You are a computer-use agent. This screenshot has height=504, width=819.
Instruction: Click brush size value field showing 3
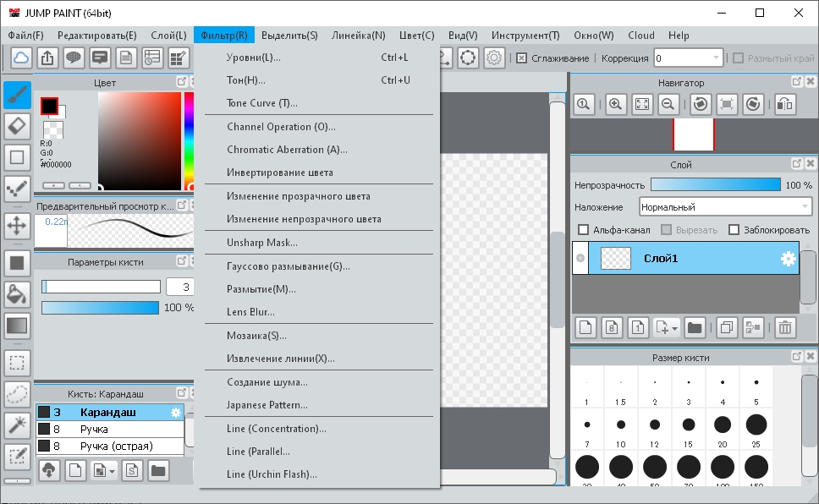179,287
